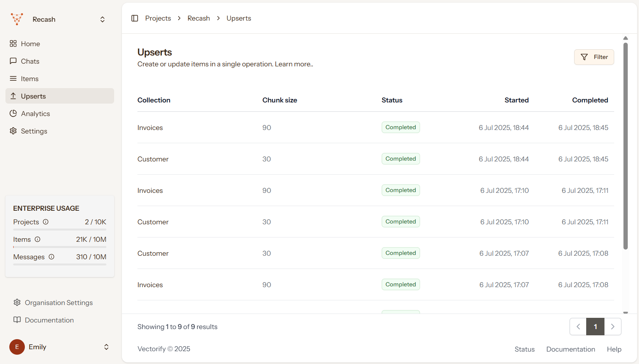Click the Documentation book icon in sidebar
The image size is (639, 364).
(x=17, y=320)
